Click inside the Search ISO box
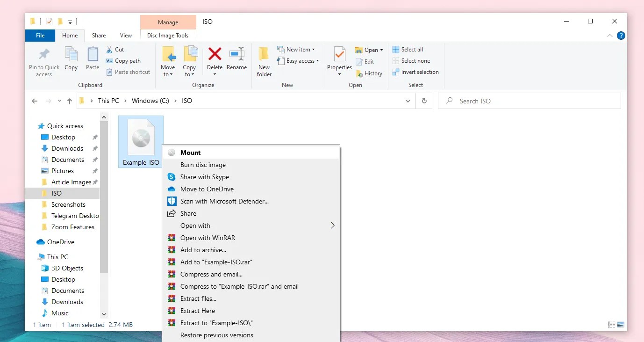Screen dimensions: 644x342 [514, 101]
